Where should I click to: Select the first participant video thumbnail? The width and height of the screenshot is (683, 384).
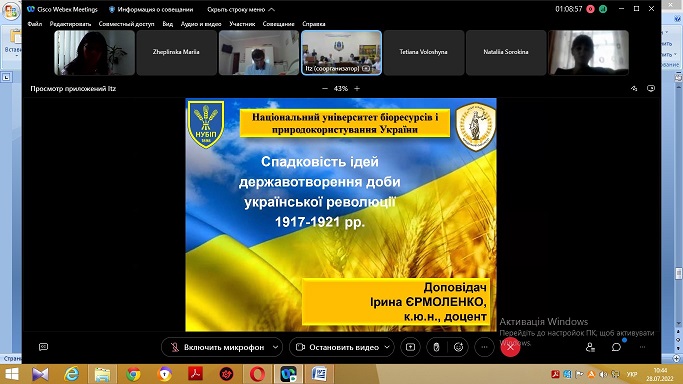95,53
